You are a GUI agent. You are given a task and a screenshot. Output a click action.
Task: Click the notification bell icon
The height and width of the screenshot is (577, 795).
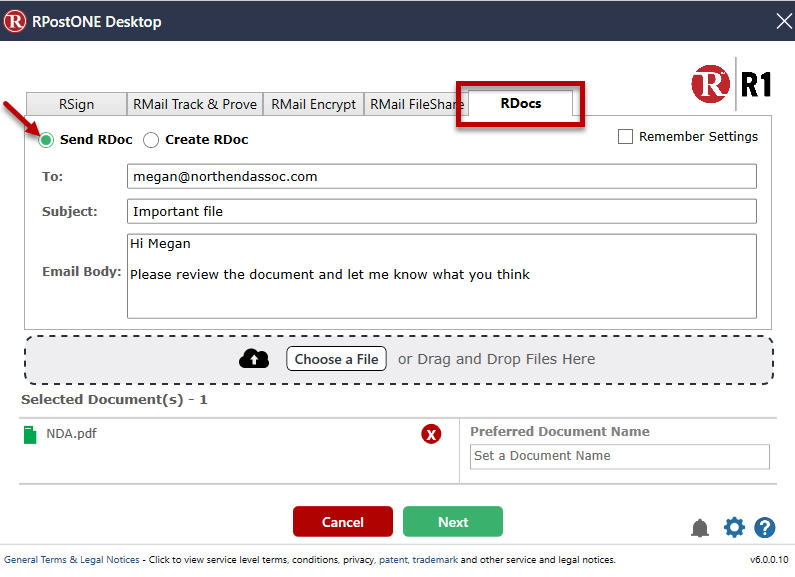point(700,528)
